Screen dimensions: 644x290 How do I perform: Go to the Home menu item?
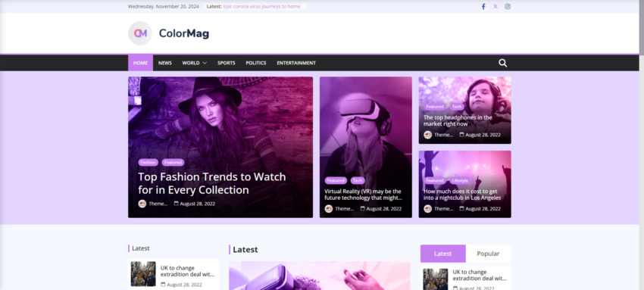coord(140,63)
